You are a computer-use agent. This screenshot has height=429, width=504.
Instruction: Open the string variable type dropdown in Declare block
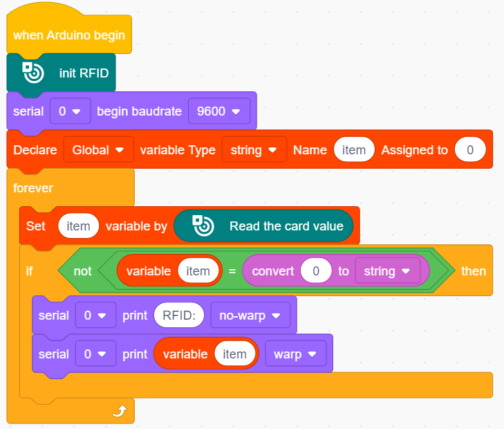point(254,150)
